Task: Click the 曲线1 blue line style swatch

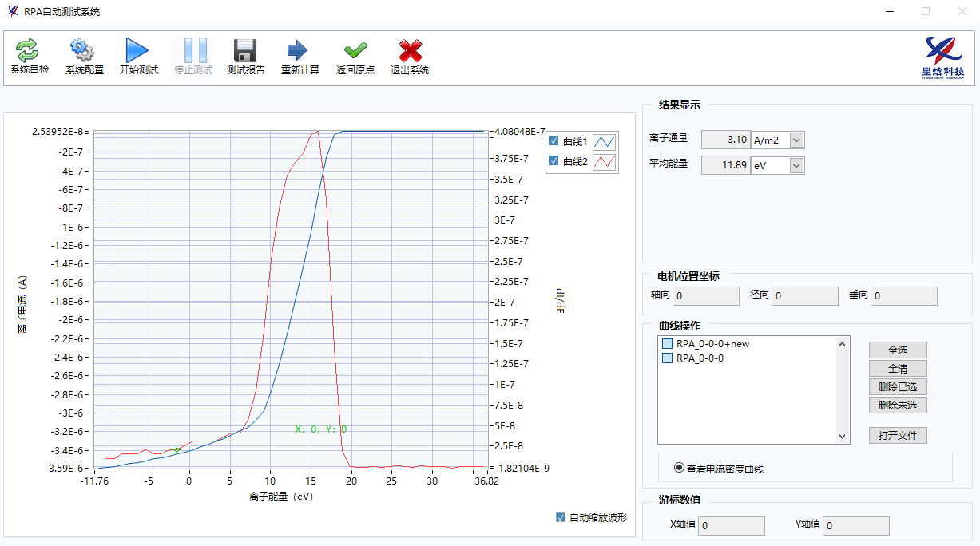Action: (605, 141)
